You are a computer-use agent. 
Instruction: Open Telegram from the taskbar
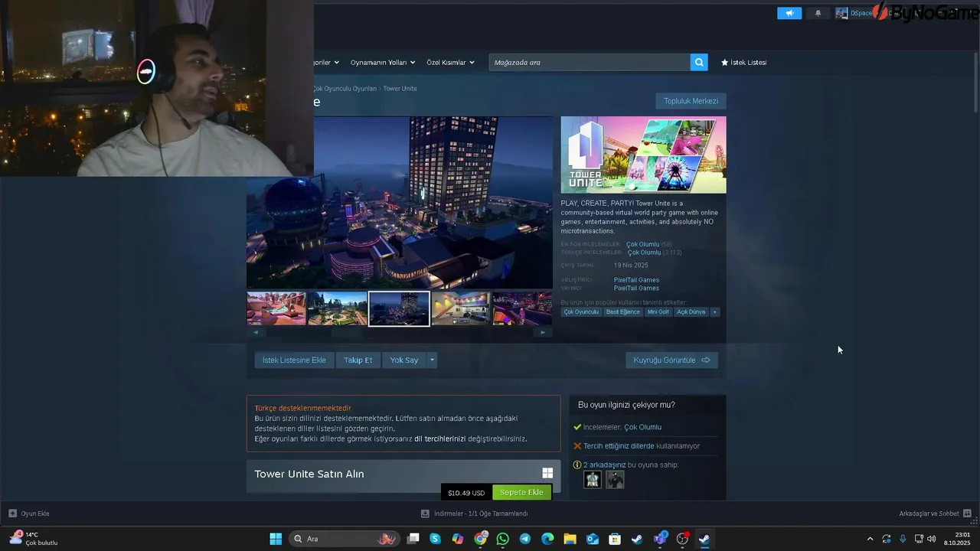click(525, 539)
